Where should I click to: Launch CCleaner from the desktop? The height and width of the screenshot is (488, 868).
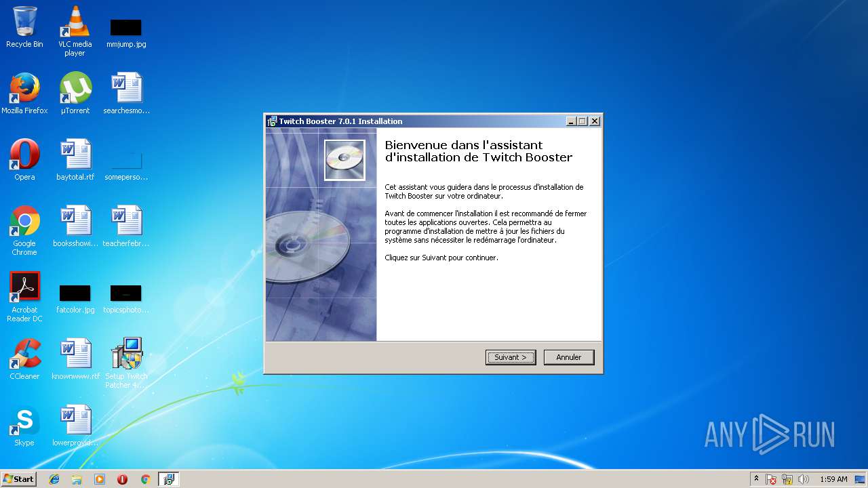(x=24, y=359)
